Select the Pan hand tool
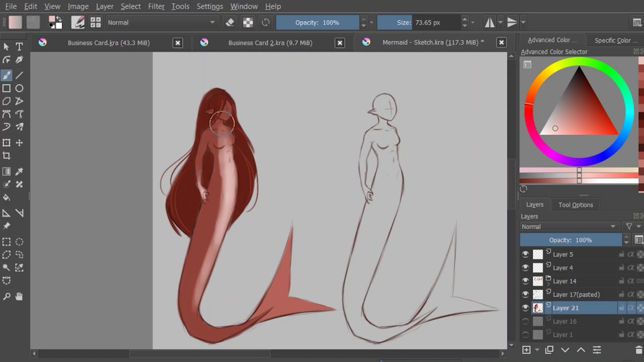 click(x=19, y=297)
